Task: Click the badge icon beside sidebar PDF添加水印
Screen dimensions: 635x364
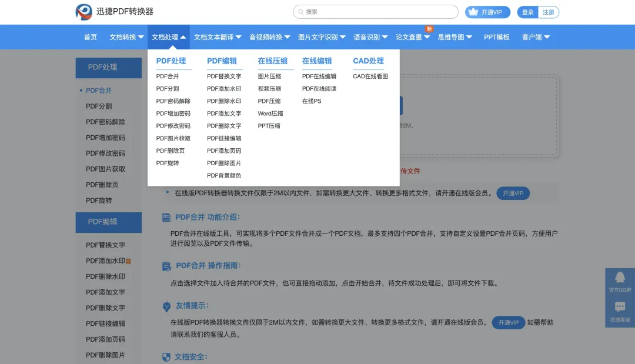Action: pos(128,261)
